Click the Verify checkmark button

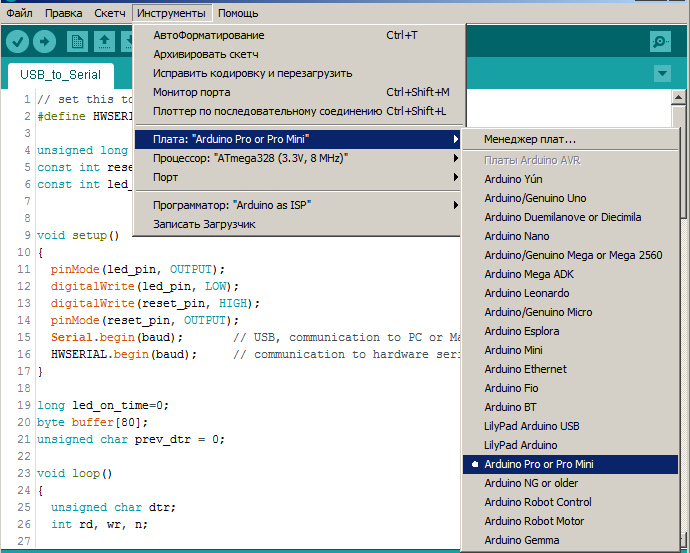coord(18,41)
